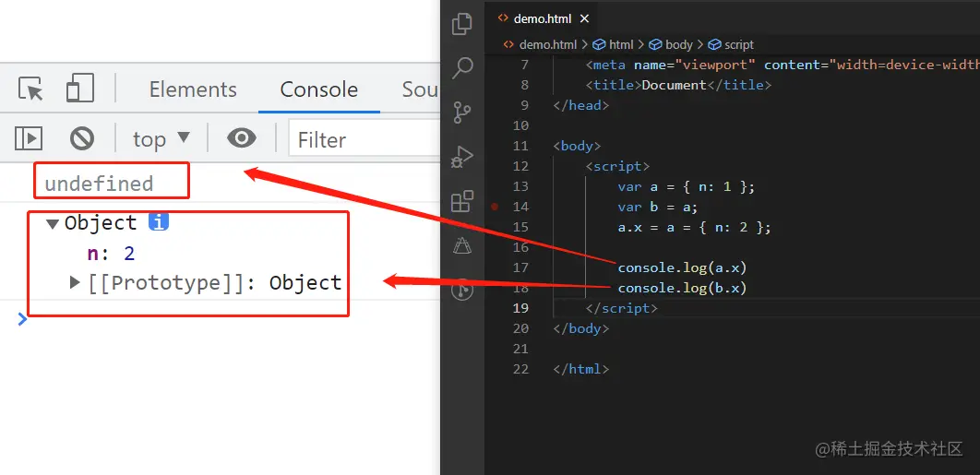
Task: Click line number 17 in the gutter
Action: 520,267
